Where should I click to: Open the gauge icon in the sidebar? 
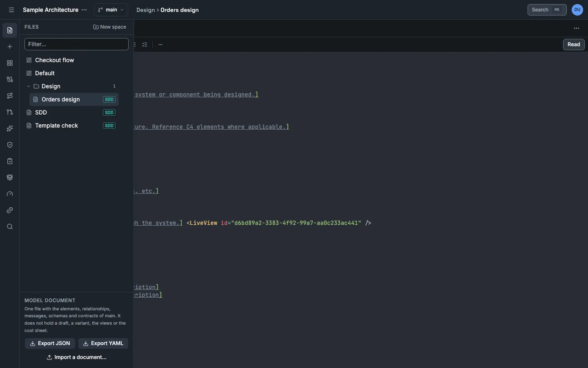[x=10, y=194]
